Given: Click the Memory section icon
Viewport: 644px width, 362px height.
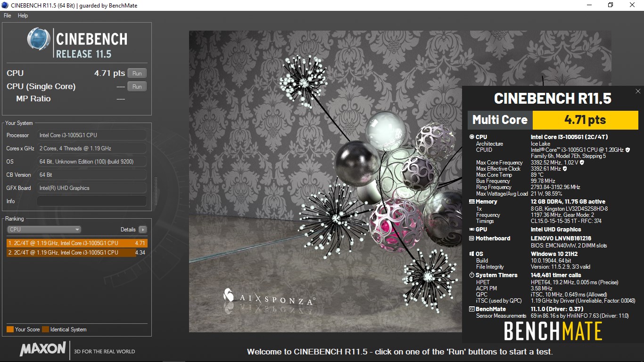Looking at the screenshot, I should (x=472, y=202).
